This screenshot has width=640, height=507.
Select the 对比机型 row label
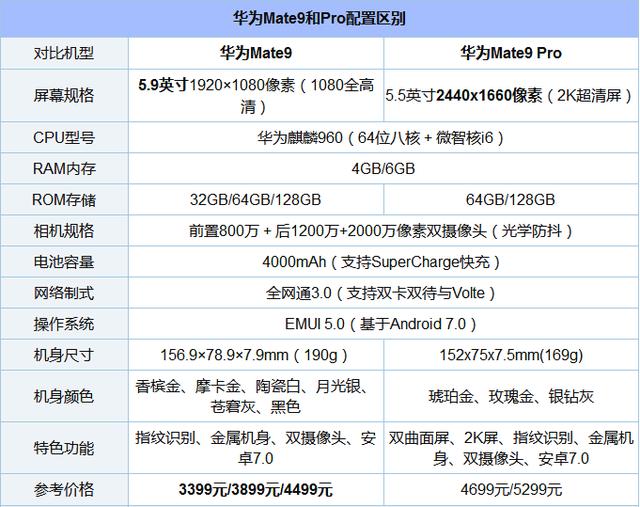tap(64, 53)
